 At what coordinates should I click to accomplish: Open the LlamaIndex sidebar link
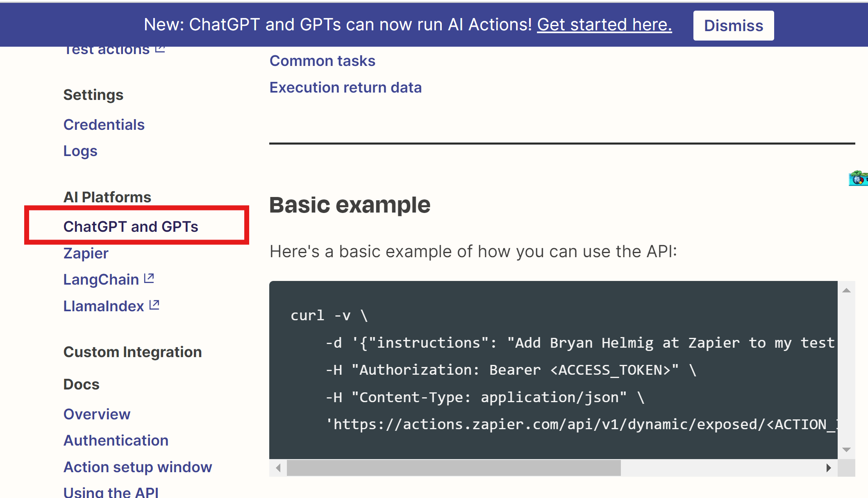coord(103,306)
